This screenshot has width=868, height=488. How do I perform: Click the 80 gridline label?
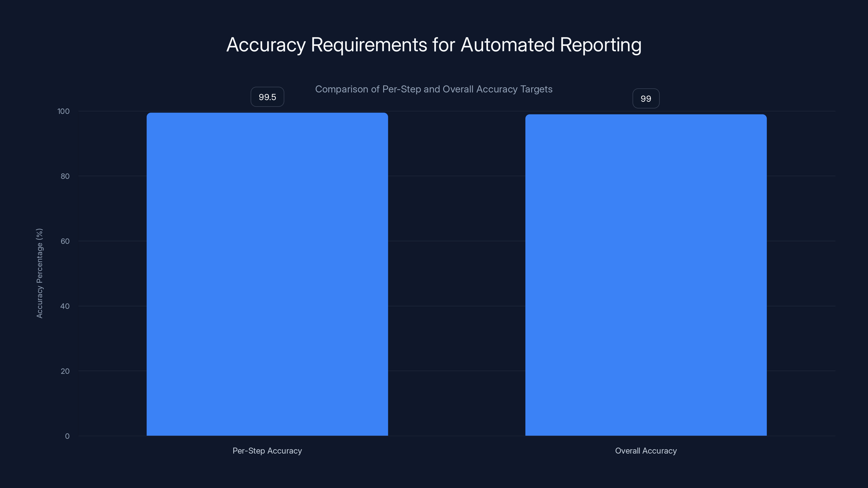(x=65, y=176)
